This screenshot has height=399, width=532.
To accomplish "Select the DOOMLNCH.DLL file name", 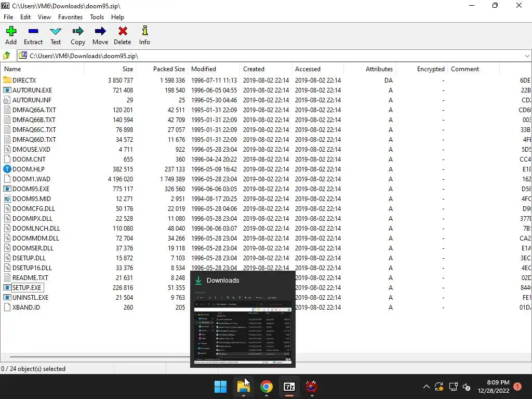I will (x=36, y=228).
